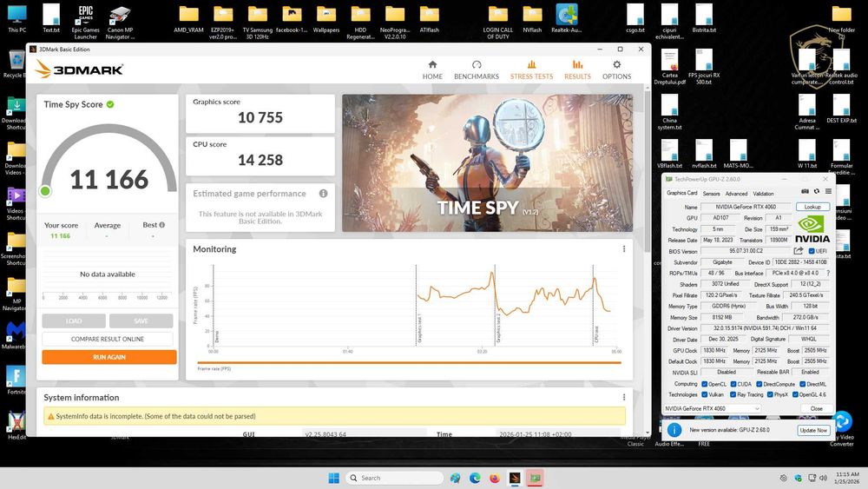Click the LOAD button in 3DMark
868x489 pixels.
[74, 320]
